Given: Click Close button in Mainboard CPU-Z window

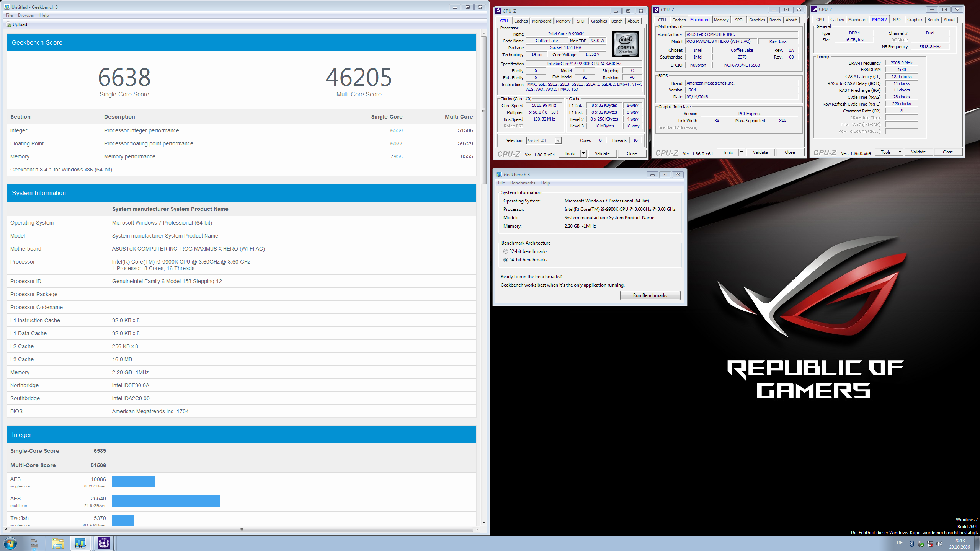Looking at the screenshot, I should tap(790, 152).
